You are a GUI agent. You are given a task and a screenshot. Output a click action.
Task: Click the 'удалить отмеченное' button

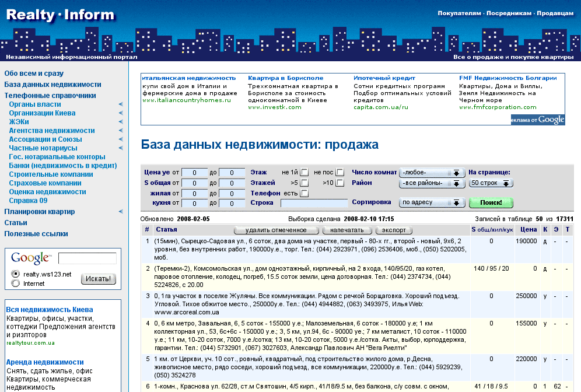click(276, 230)
